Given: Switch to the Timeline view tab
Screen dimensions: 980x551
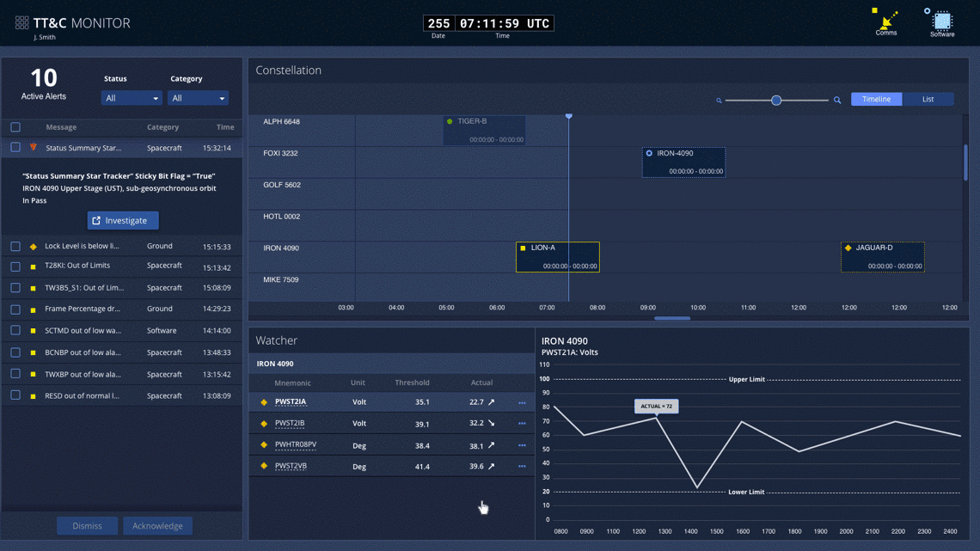Looking at the screenshot, I should coord(876,99).
